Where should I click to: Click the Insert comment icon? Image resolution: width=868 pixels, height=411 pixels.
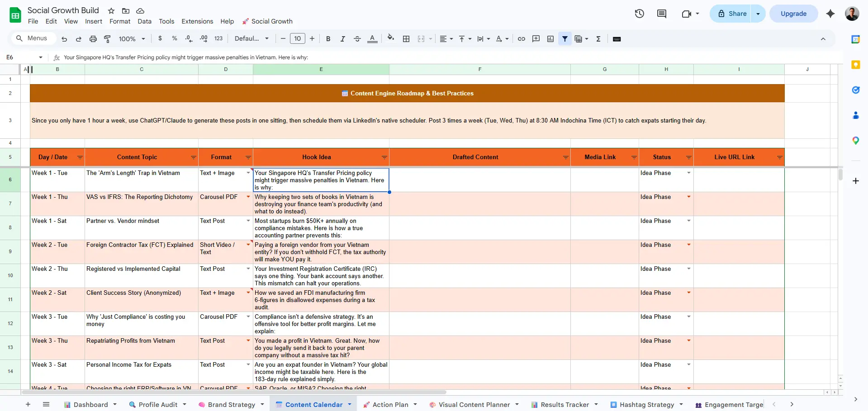tap(536, 39)
